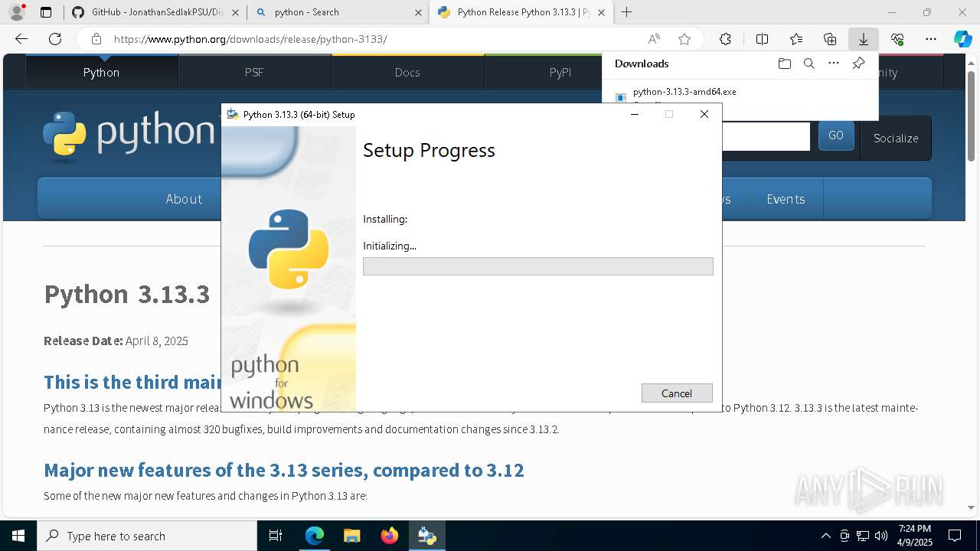Open more options in Downloads panel
This screenshot has width=980, height=551.
point(834,64)
